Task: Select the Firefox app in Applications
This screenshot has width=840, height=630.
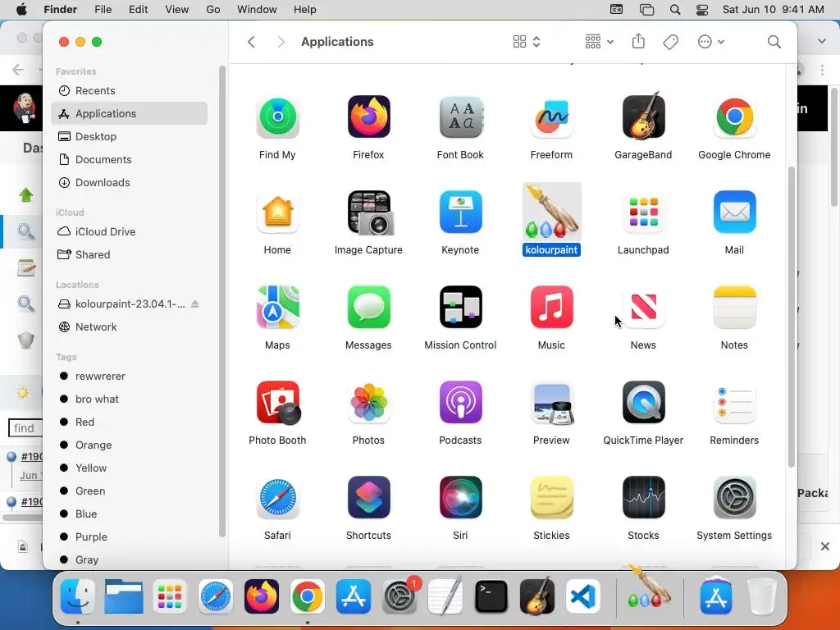Action: tap(368, 116)
